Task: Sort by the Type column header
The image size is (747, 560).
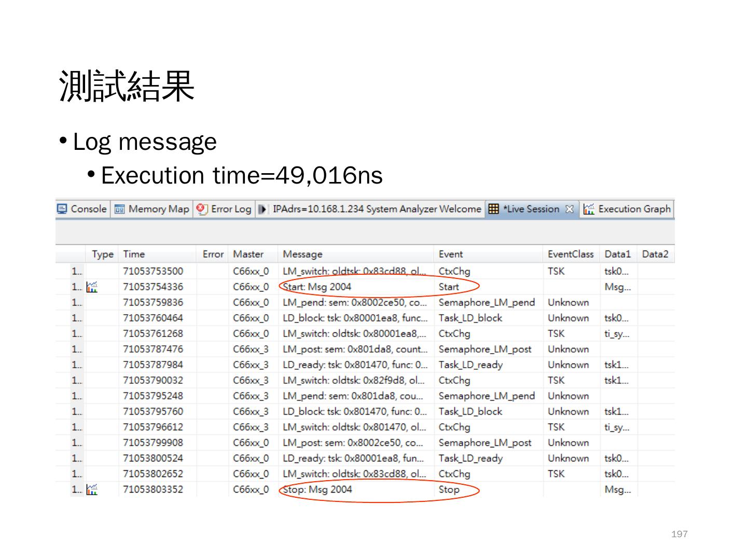Action: pyautogui.click(x=102, y=254)
